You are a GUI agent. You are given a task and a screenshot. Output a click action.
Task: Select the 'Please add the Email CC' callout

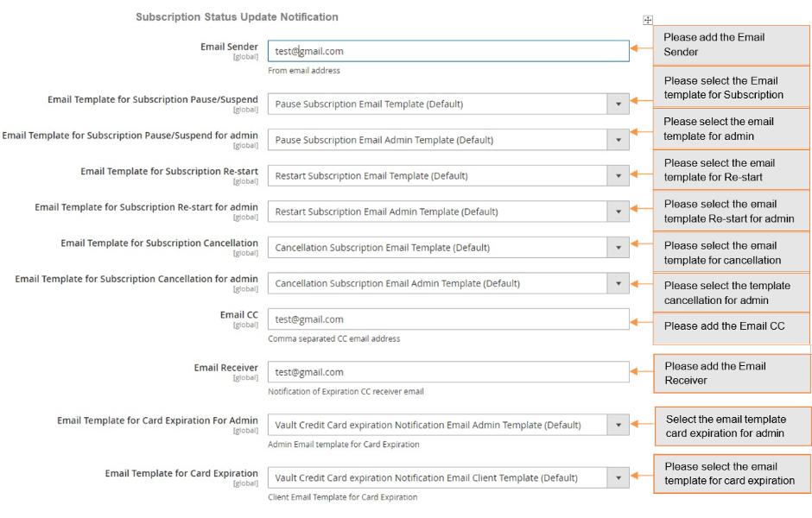(x=731, y=326)
